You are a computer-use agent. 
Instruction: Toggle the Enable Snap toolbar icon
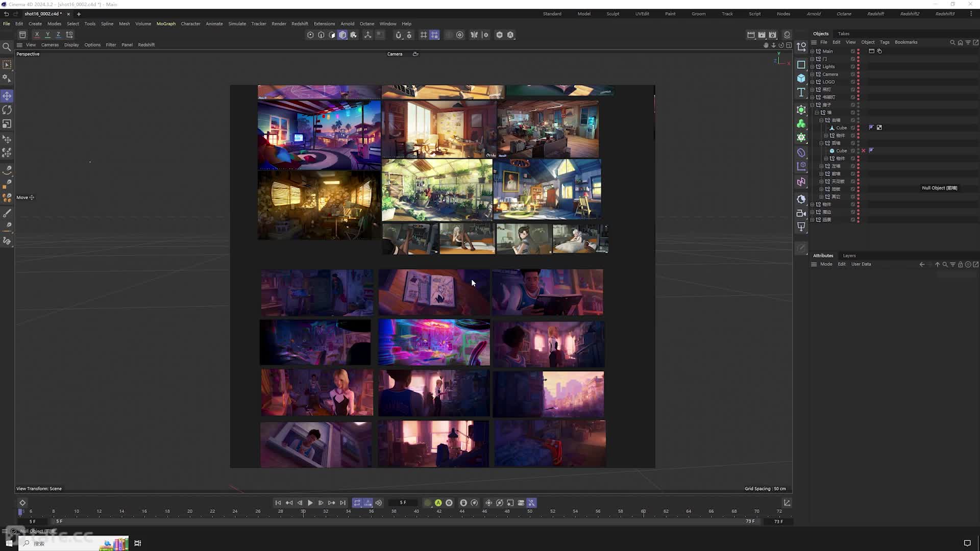398,35
